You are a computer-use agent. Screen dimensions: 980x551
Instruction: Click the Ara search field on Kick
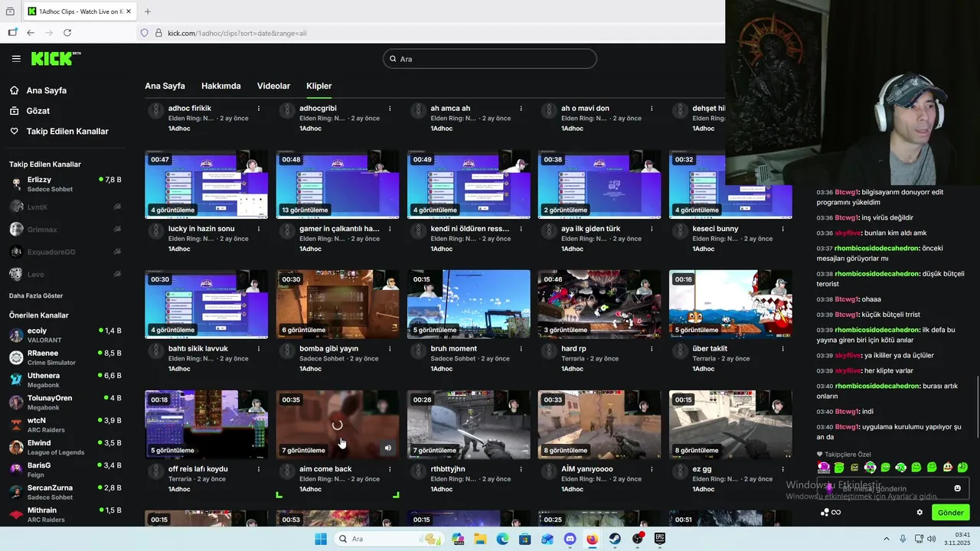[490, 59]
